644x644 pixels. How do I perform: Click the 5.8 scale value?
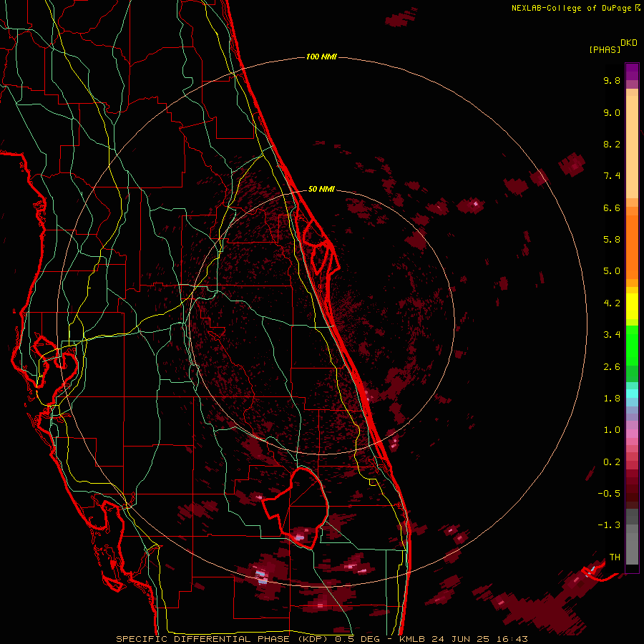click(612, 240)
